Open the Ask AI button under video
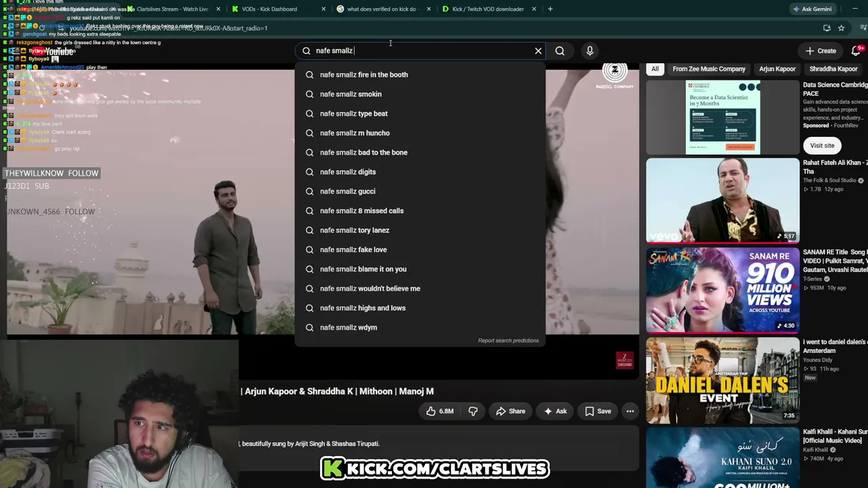Screen dimensions: 868x488 click(555, 411)
